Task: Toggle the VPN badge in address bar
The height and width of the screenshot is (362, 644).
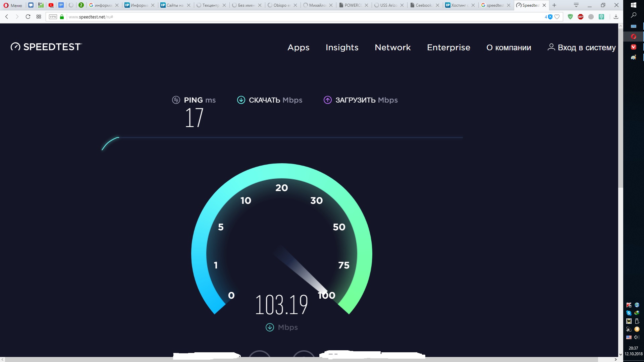Action: coord(53,17)
